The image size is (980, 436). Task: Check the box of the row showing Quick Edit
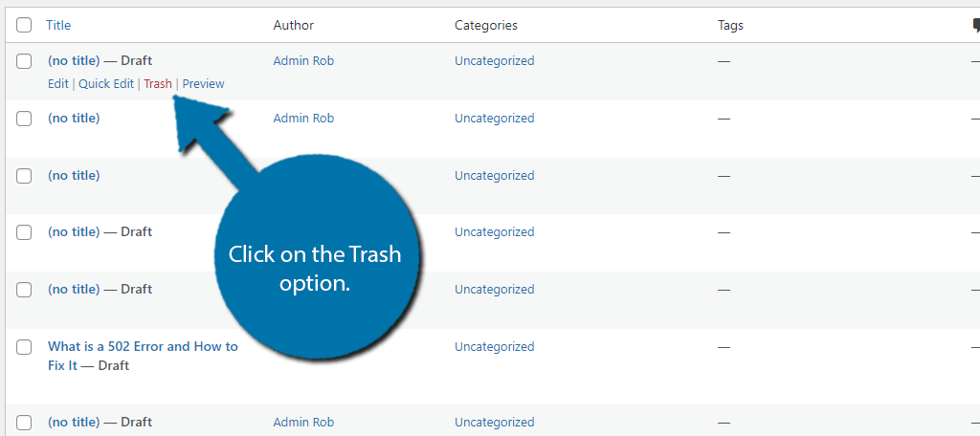(x=24, y=61)
